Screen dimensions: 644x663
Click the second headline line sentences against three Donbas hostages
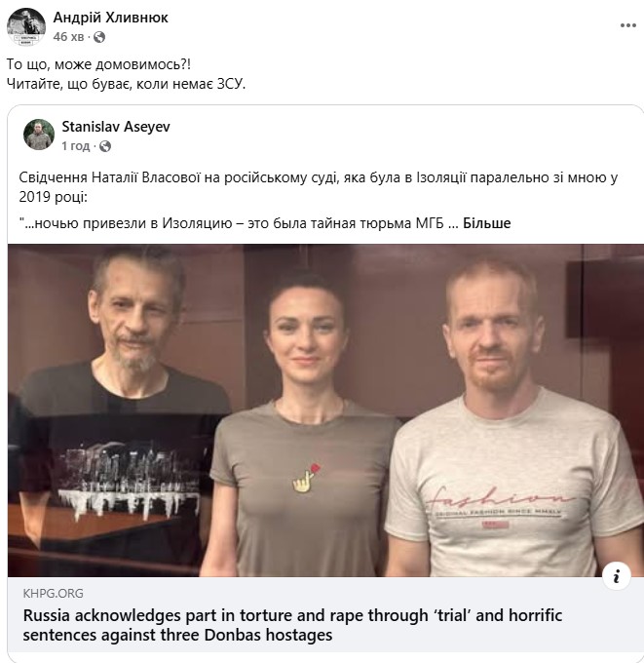coord(177,635)
